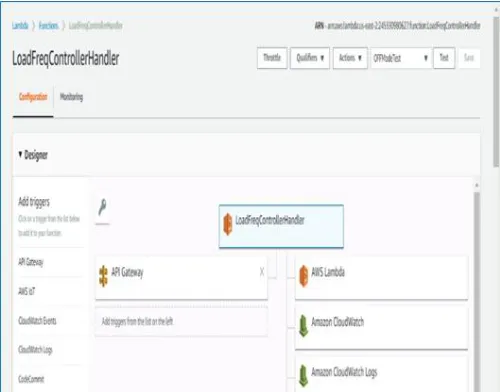This screenshot has width=500, height=392.
Task: Click the key permissions icon in Designer
Action: pos(102,207)
